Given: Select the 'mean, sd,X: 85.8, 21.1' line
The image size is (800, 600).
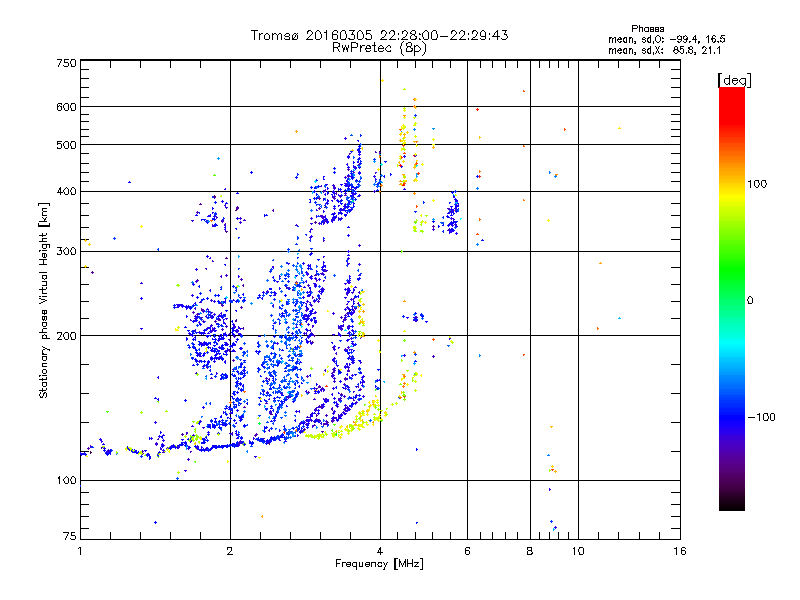Looking at the screenshot, I should [664, 50].
